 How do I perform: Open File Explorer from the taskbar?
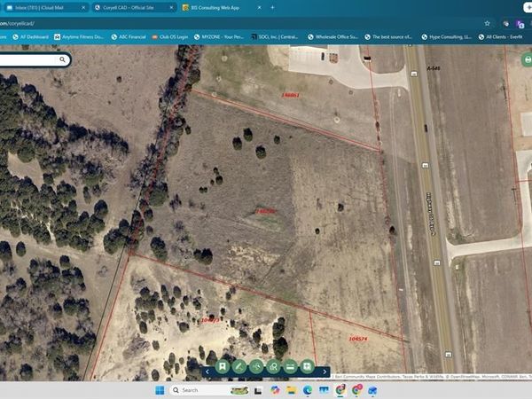point(291,390)
